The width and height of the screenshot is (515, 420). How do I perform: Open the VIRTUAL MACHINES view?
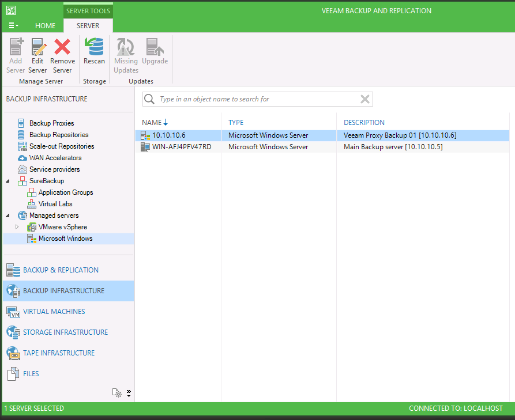(x=68, y=311)
